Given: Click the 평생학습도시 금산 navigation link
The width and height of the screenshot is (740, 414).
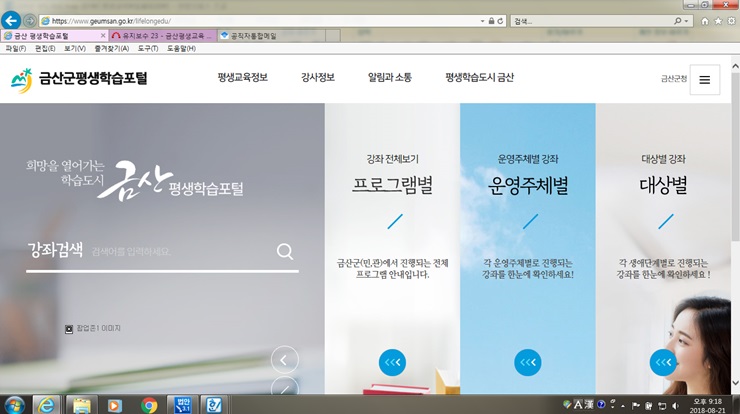Looking at the screenshot, I should (x=479, y=78).
